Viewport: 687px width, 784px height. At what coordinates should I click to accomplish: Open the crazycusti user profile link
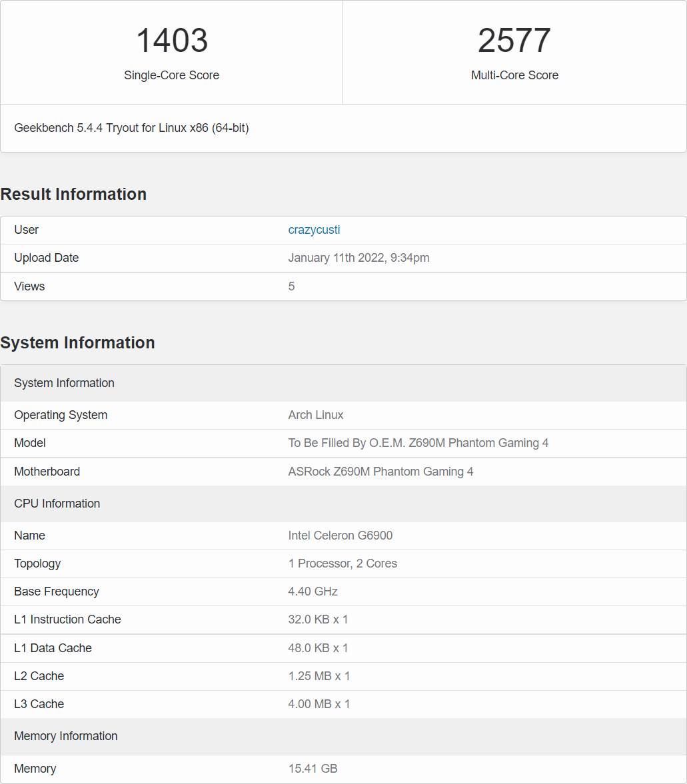pos(314,230)
